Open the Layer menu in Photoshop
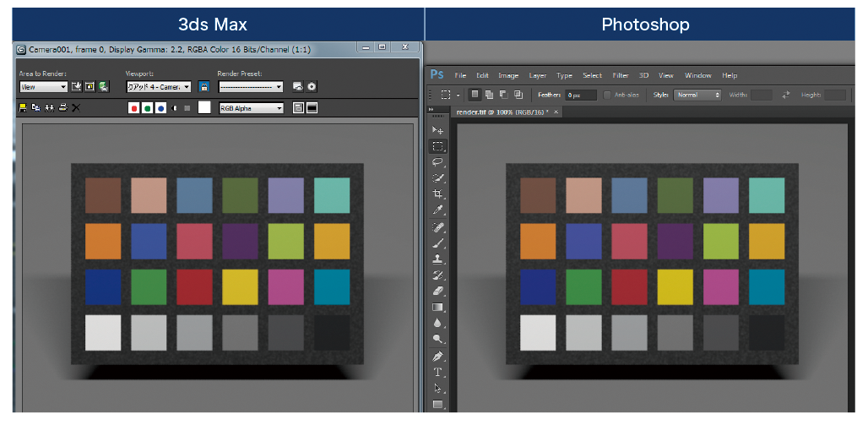 pyautogui.click(x=538, y=75)
